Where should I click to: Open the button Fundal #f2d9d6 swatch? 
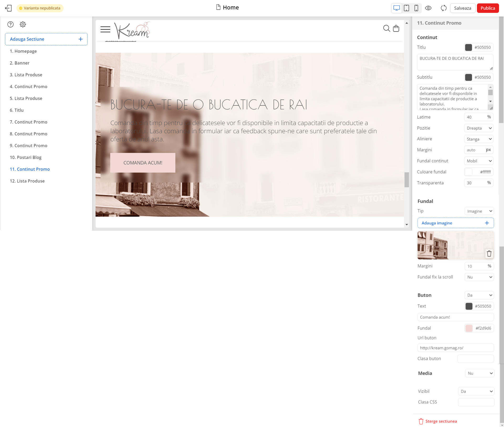(469, 328)
